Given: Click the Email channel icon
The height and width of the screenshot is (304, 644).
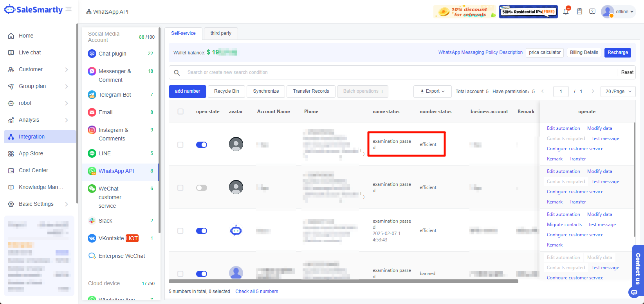Looking at the screenshot, I should click(92, 112).
